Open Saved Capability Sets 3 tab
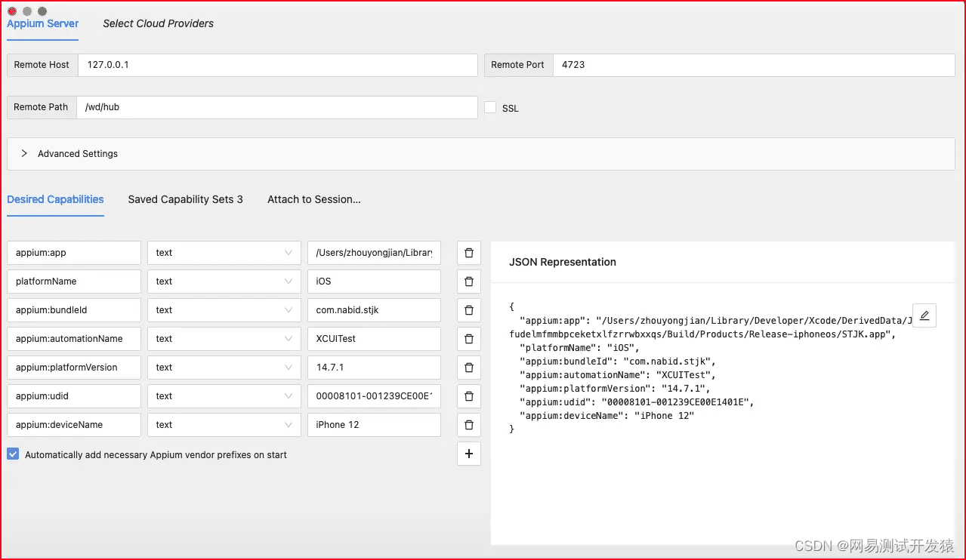 185,199
